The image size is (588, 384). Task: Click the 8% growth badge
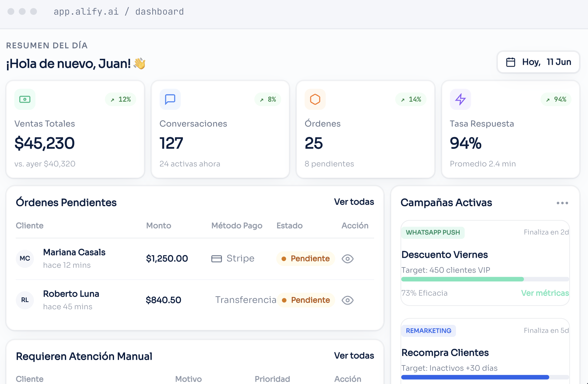[268, 99]
